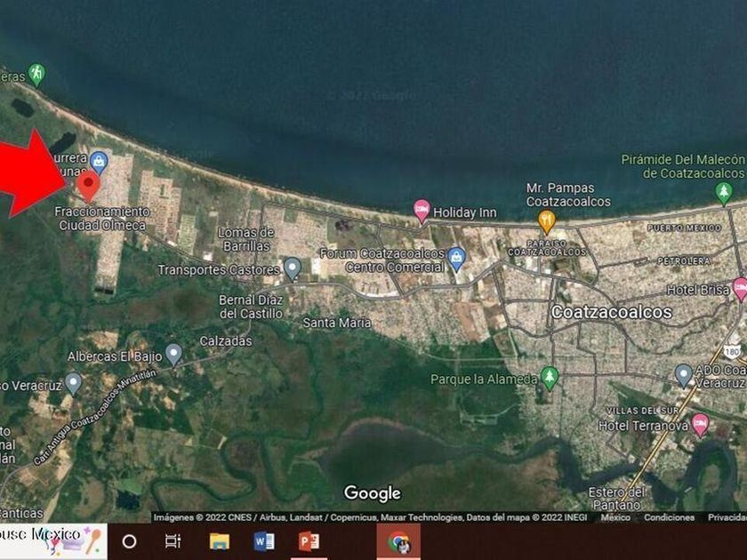Click the Google logo on the map
This screenshot has width=747, height=560.
tap(372, 493)
